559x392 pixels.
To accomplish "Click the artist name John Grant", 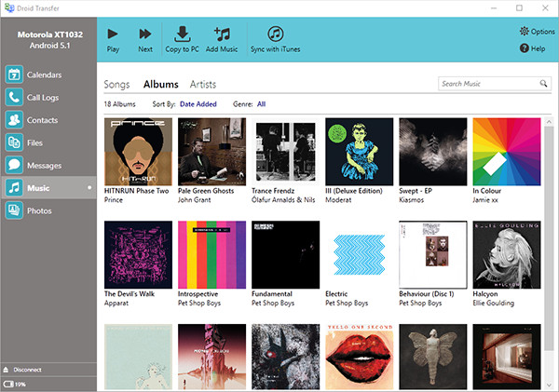I will (x=195, y=200).
